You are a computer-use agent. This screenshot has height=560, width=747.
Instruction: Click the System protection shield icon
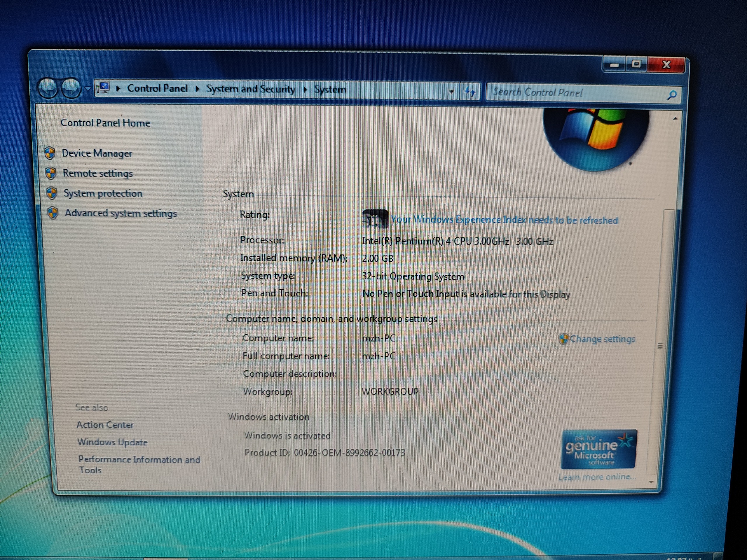click(52, 193)
